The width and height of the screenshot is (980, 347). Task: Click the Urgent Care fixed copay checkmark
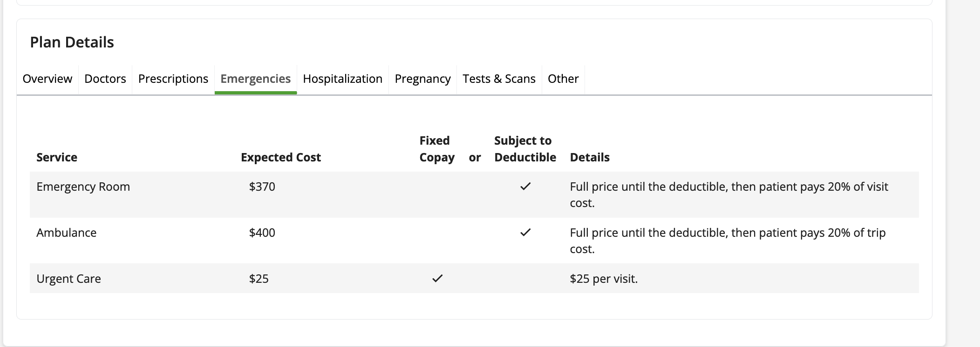coord(437,279)
